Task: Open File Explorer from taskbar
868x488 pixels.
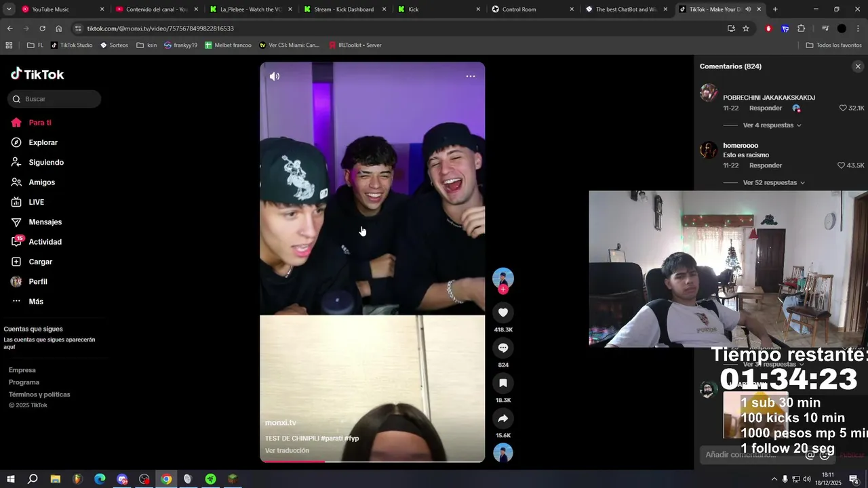Action: [x=55, y=479]
